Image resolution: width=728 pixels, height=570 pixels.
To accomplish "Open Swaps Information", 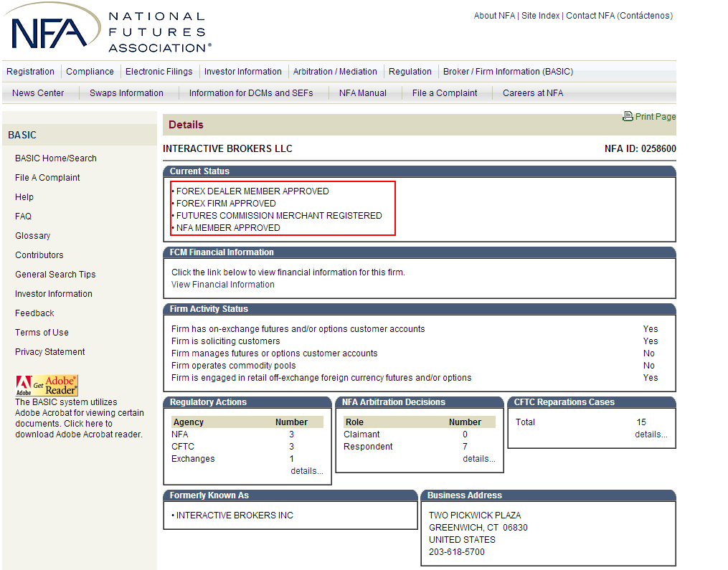I will tap(126, 92).
